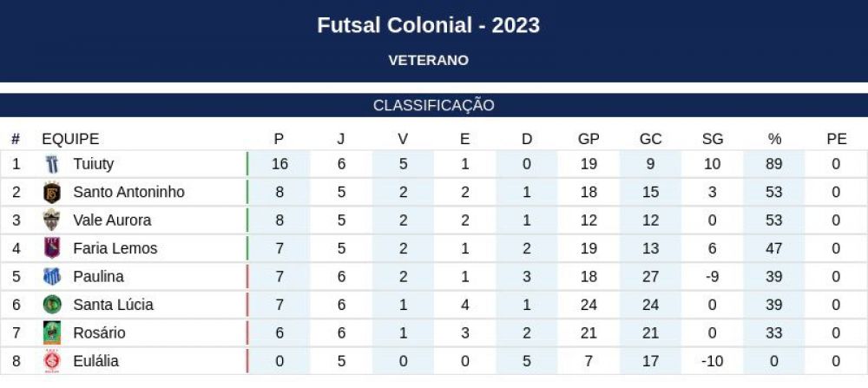Click the Santo Antoninho team badge
Viewport: 868px width, 388px height.
click(52, 193)
